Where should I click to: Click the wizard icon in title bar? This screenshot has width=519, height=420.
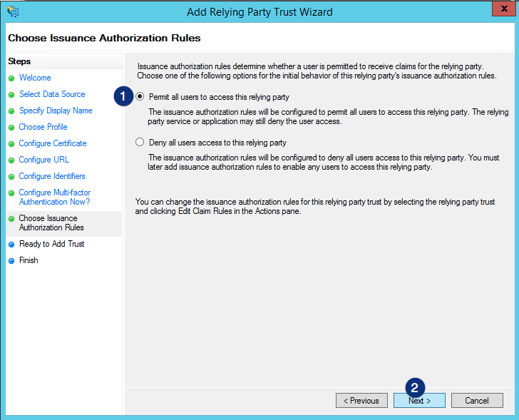[x=13, y=11]
